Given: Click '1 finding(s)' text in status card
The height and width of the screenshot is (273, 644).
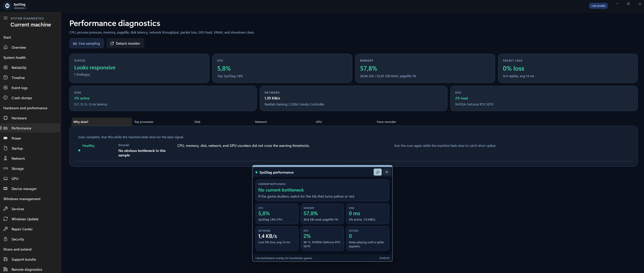Looking at the screenshot, I should 82,74.
